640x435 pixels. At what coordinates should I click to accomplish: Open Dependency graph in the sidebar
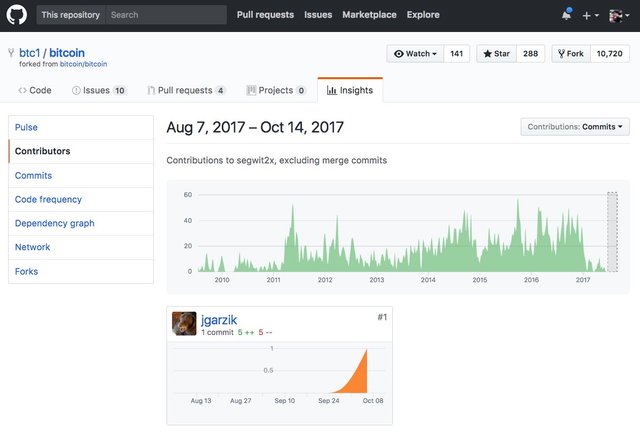click(x=81, y=223)
